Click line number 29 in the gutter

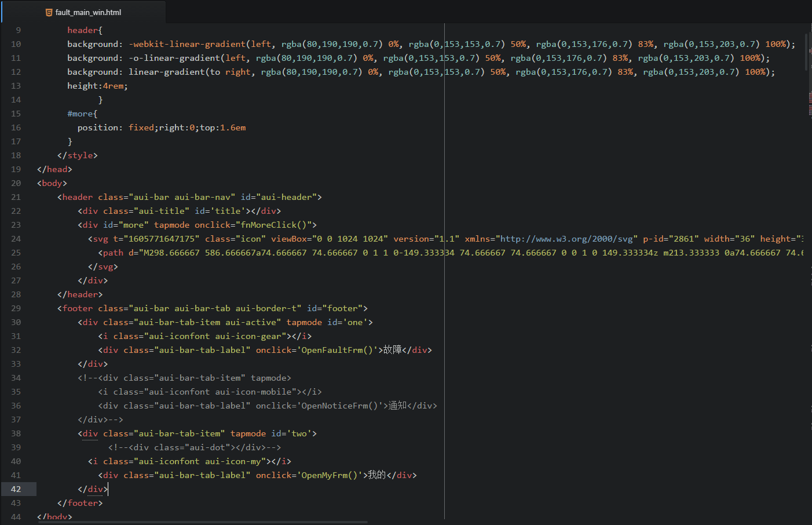click(x=16, y=308)
